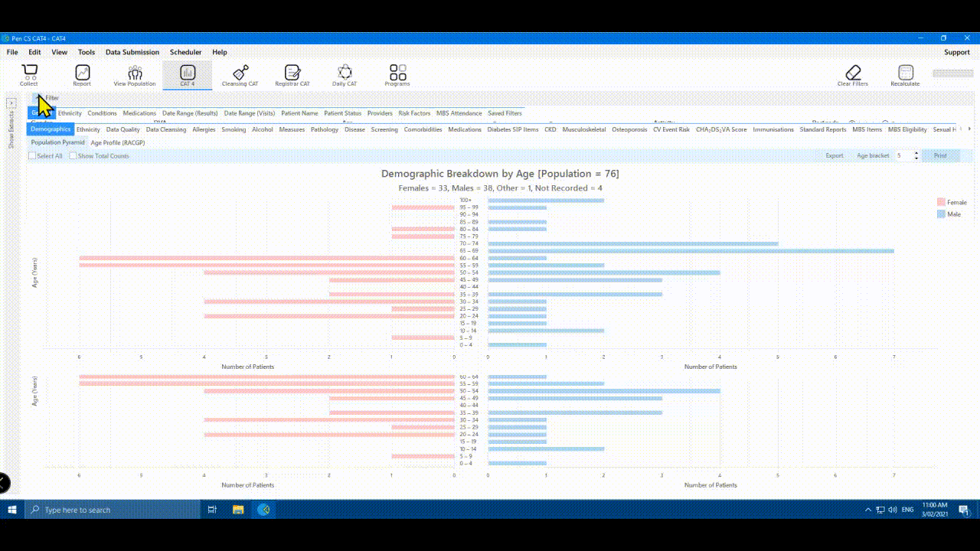Open the Patient Status filter tab
The image size is (980, 551).
coord(343,113)
